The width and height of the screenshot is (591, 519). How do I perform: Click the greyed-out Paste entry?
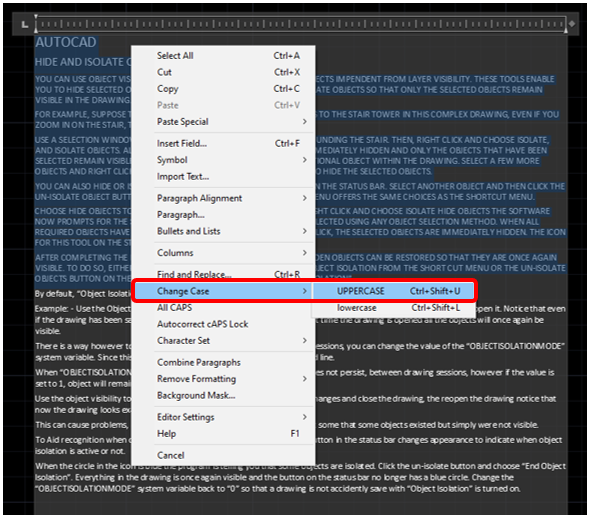[x=223, y=105]
